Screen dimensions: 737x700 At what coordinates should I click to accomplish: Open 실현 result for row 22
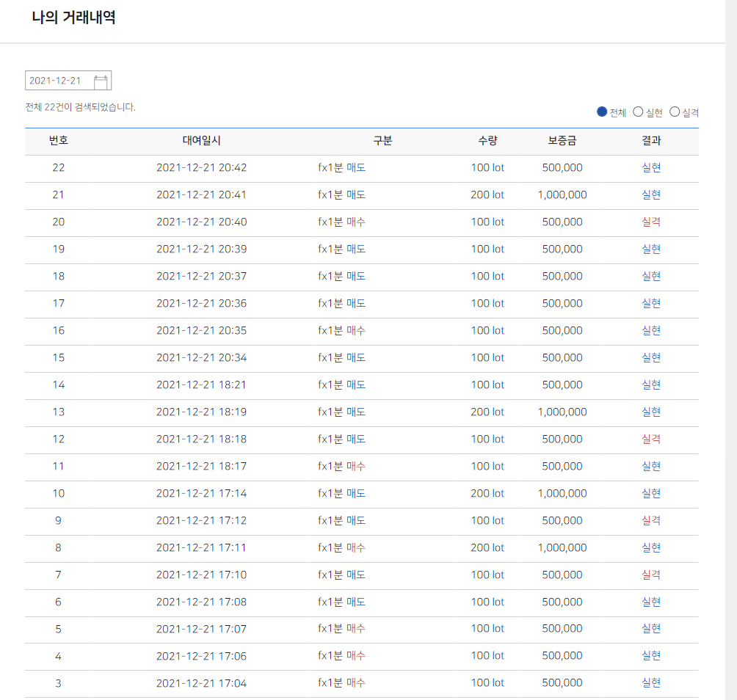point(651,168)
